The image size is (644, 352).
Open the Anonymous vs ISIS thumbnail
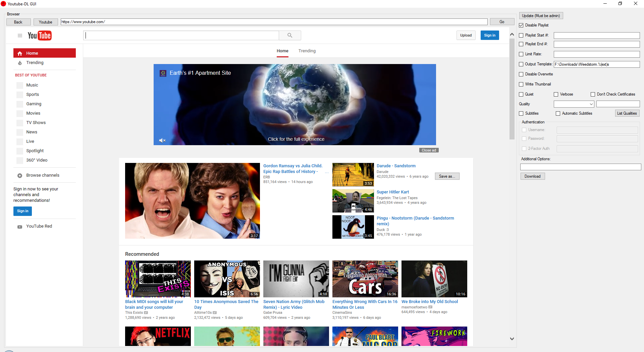coord(227,279)
